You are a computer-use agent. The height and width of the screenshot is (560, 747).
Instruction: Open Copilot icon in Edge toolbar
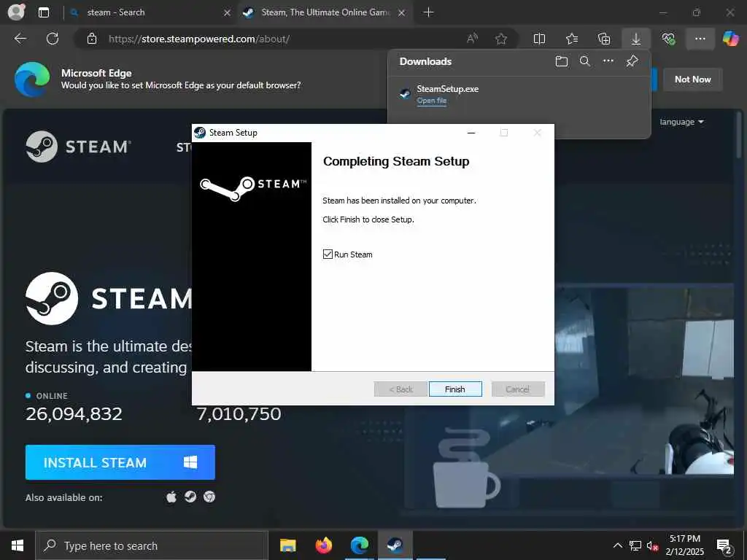(x=731, y=39)
